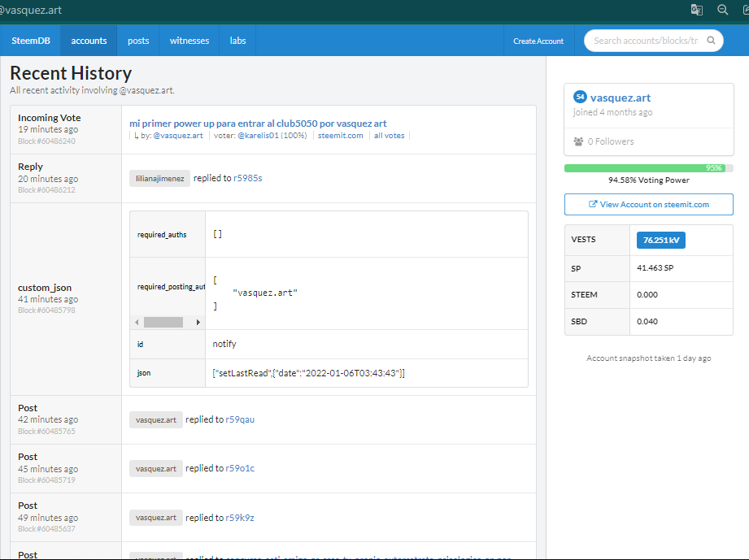Image resolution: width=749 pixels, height=560 pixels.
Task: Follow the steemit.com link in vote row
Action: coord(341,136)
